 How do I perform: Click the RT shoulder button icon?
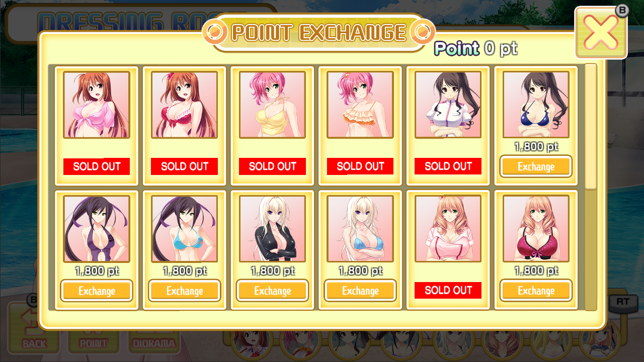(x=623, y=302)
